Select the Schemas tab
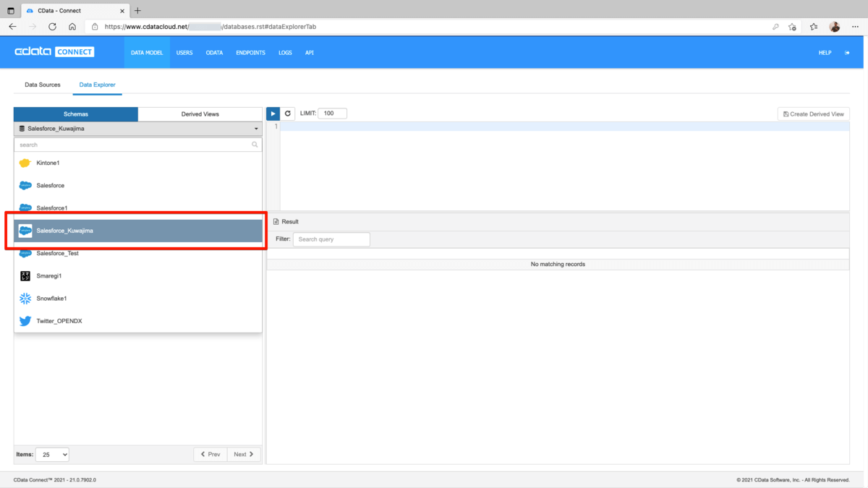Viewport: 868px width, 488px height. [76, 114]
